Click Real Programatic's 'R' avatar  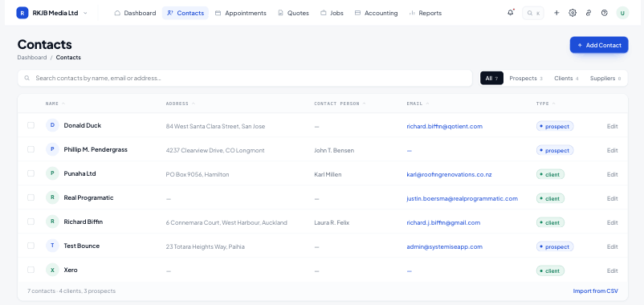point(52,197)
